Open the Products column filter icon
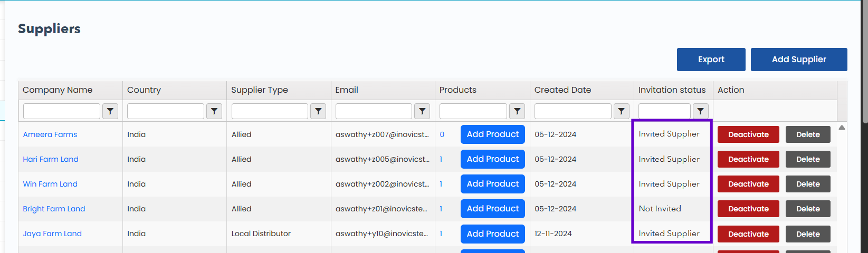868x253 pixels. pyautogui.click(x=517, y=111)
